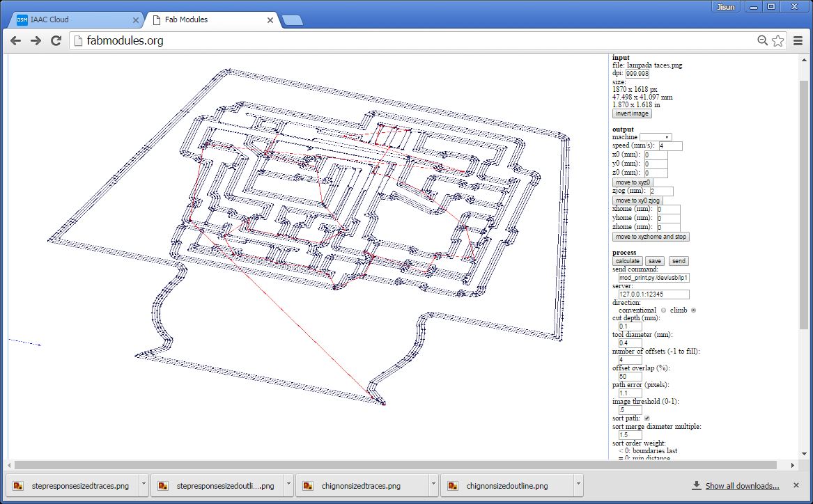Close the downloads bar
The height and width of the screenshot is (504, 813).
click(x=796, y=485)
